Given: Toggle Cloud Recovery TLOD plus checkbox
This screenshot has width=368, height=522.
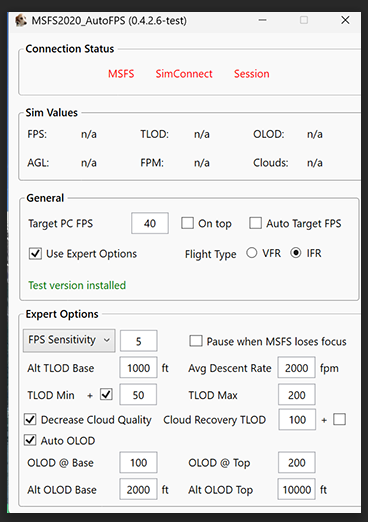Looking at the screenshot, I should (339, 419).
